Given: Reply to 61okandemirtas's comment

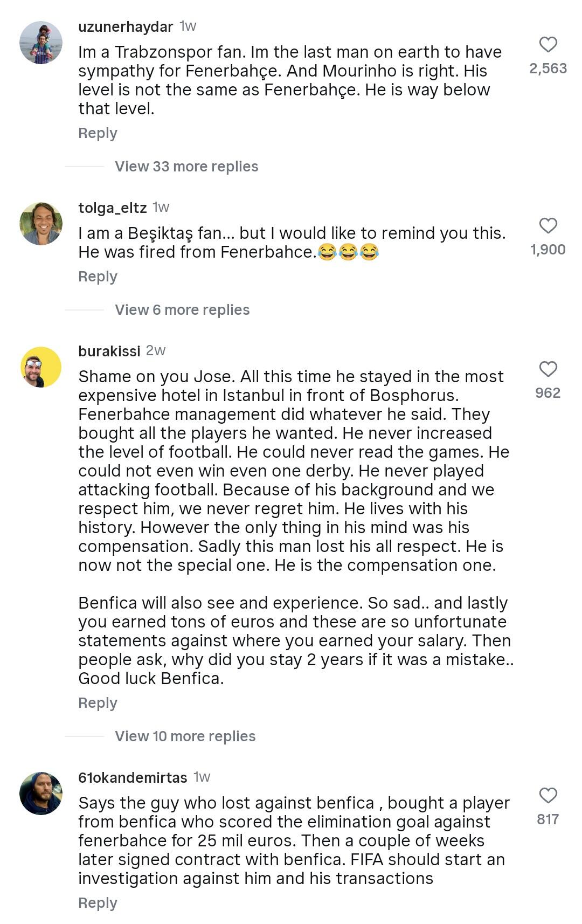Looking at the screenshot, I should click(x=98, y=903).
